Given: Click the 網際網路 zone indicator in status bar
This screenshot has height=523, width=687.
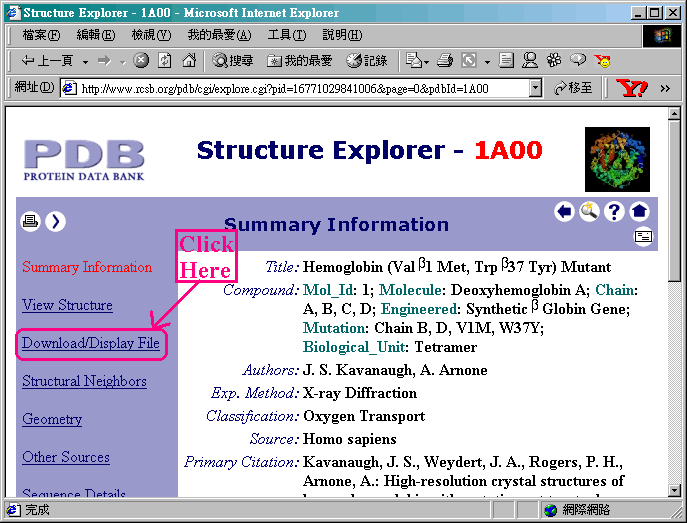Looking at the screenshot, I should pyautogui.click(x=577, y=509).
